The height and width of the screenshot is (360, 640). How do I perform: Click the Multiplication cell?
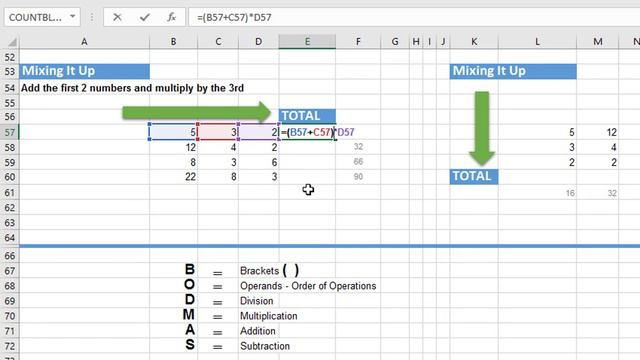(269, 316)
